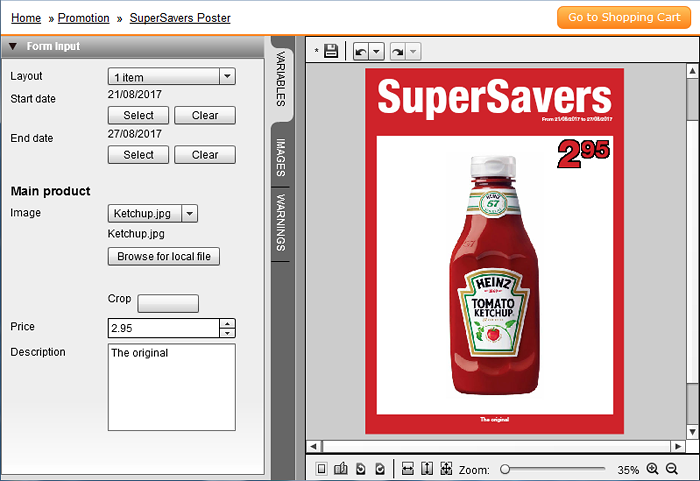The image size is (700, 481).
Task: Select the Start date
Action: [138, 115]
